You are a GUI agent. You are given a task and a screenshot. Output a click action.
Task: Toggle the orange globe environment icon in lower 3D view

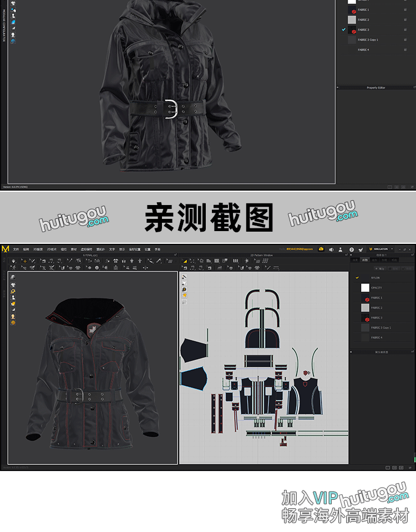tap(13, 323)
